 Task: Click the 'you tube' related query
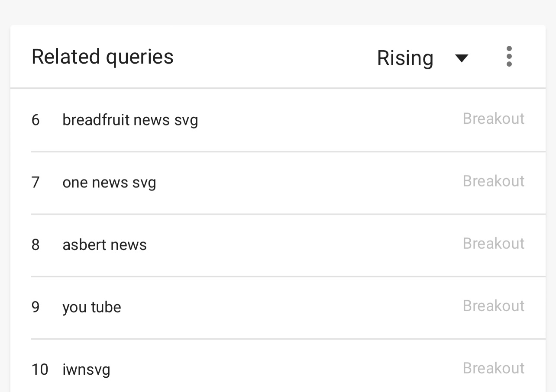(91, 307)
